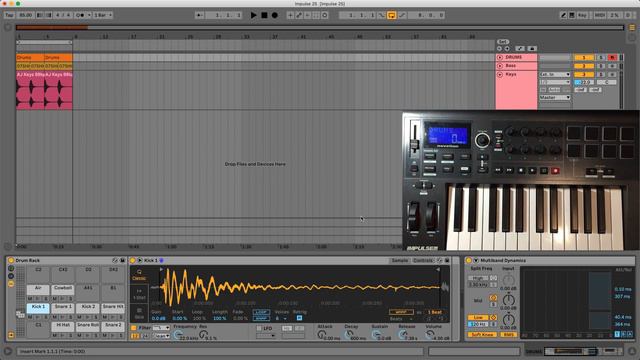Solo the DRUMS track

[x=601, y=58]
